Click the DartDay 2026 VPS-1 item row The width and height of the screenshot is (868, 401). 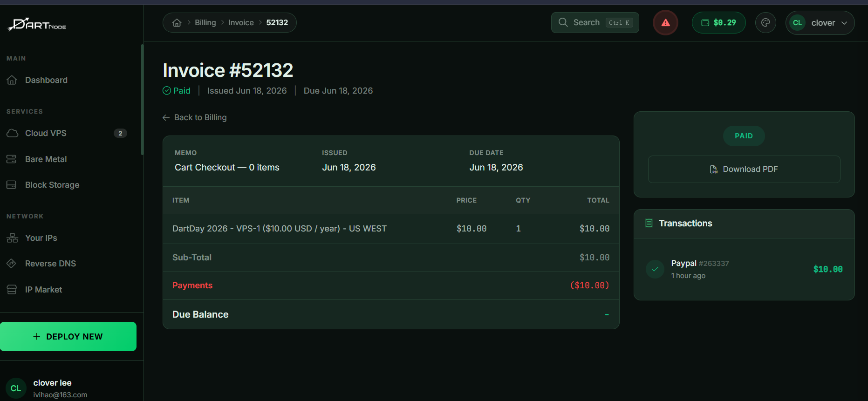(391, 229)
